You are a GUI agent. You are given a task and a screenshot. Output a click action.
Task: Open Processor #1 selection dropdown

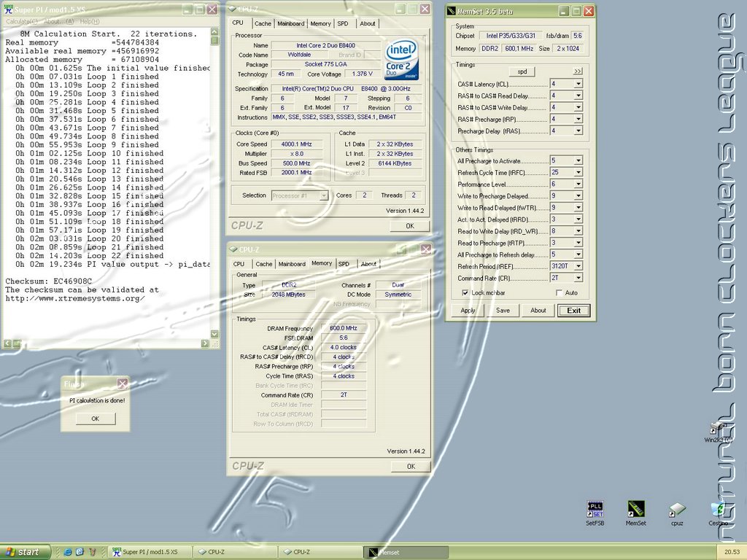tap(323, 195)
